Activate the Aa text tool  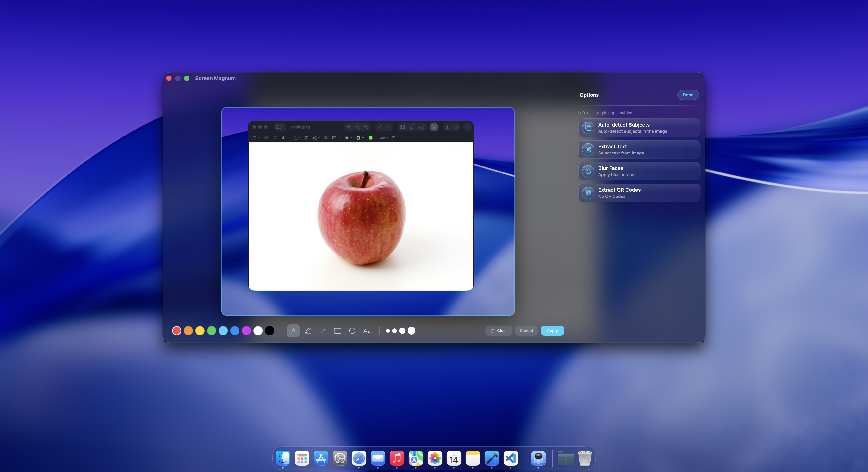pyautogui.click(x=367, y=331)
